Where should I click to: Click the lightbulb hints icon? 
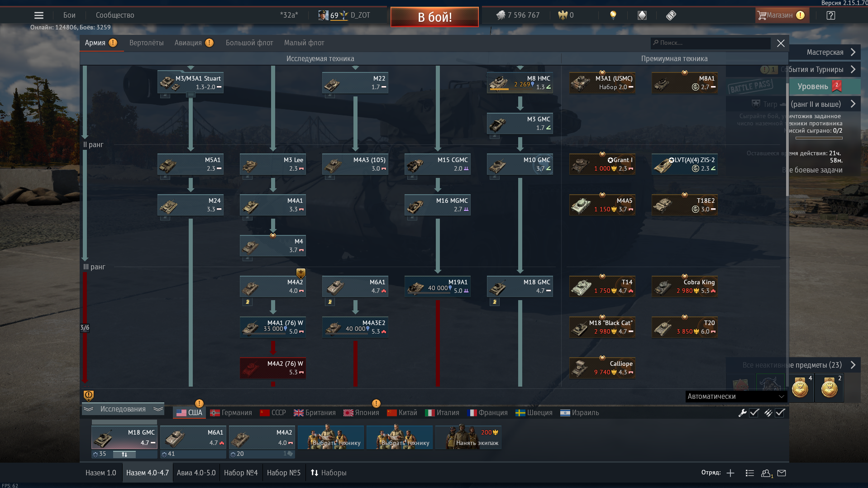(613, 15)
